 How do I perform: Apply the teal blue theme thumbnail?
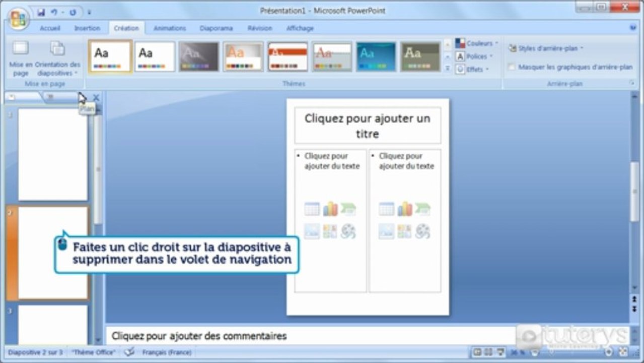click(376, 56)
